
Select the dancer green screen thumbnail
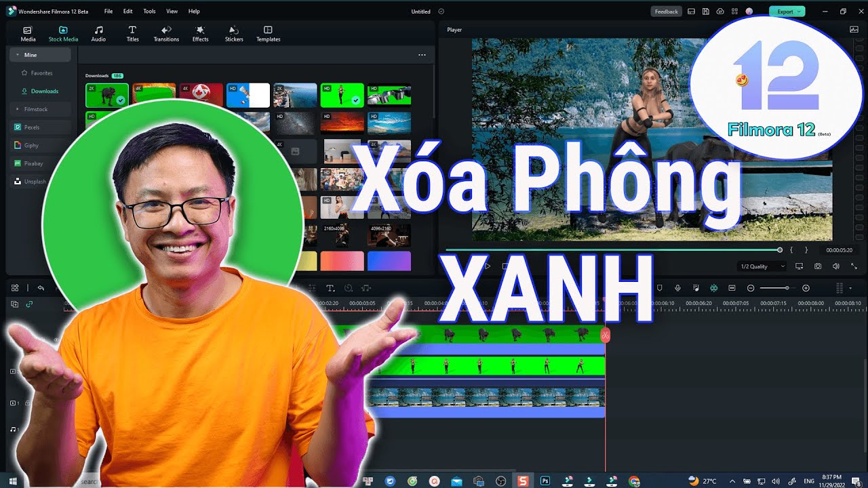[x=342, y=96]
